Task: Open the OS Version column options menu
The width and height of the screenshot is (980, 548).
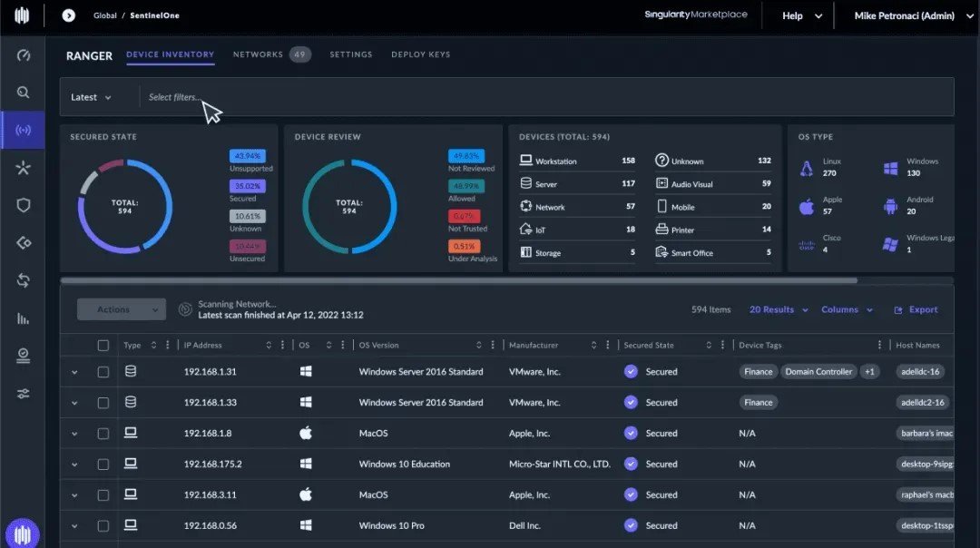Action: pyautogui.click(x=493, y=345)
